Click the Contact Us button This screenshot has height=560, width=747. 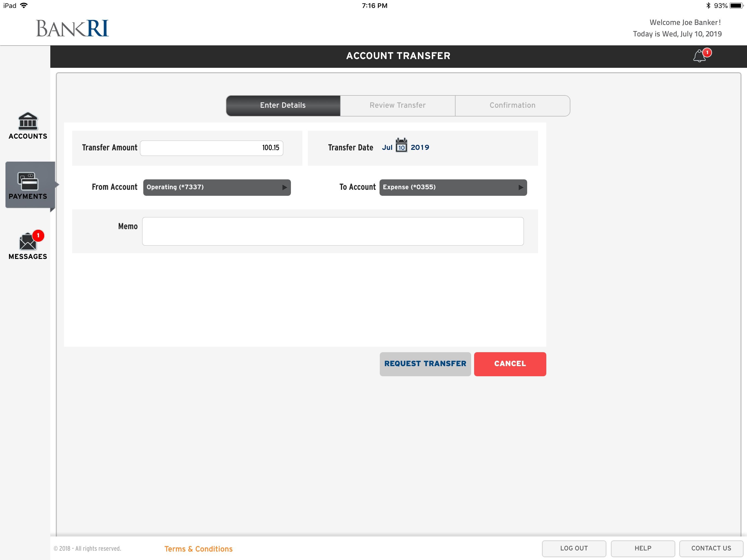tap(711, 548)
